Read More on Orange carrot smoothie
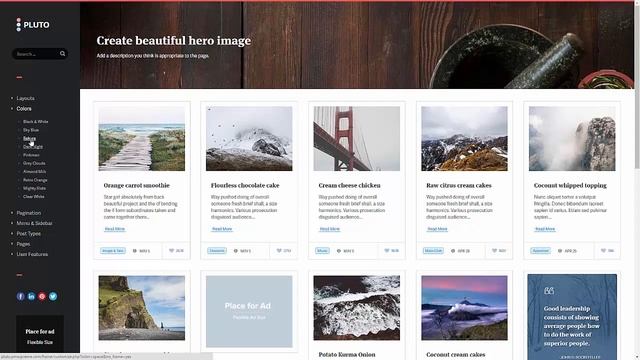Image resolution: width=640 pixels, height=360 pixels. [x=115, y=229]
